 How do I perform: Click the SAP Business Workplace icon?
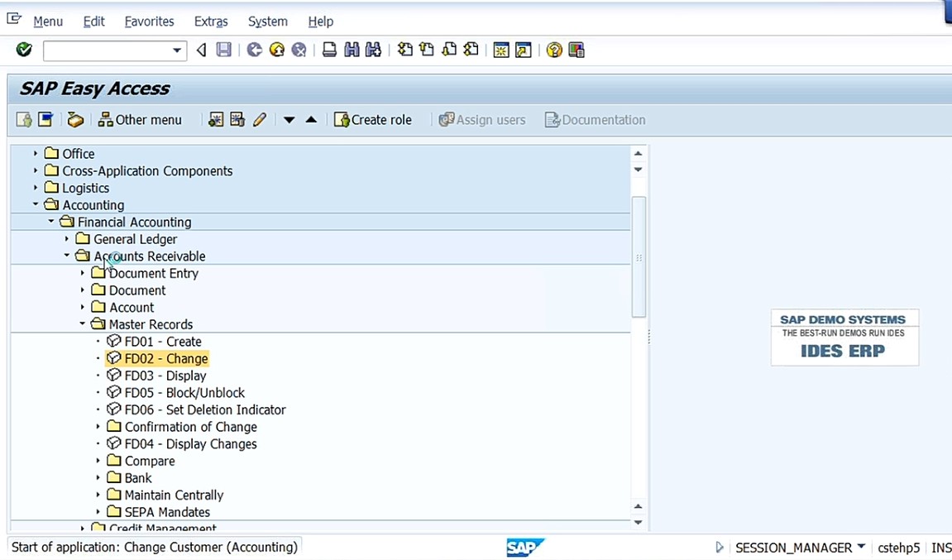pyautogui.click(x=75, y=120)
